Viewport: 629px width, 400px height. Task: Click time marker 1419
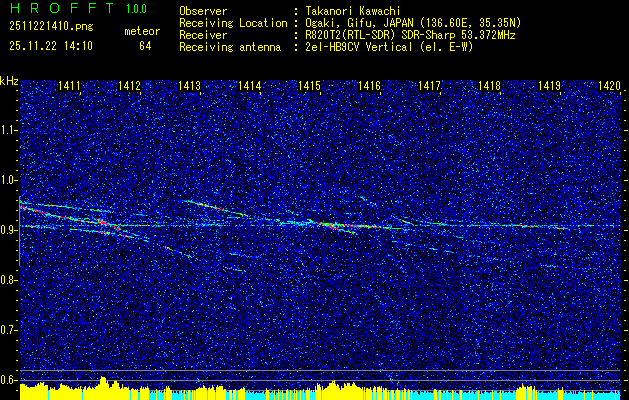tap(549, 85)
